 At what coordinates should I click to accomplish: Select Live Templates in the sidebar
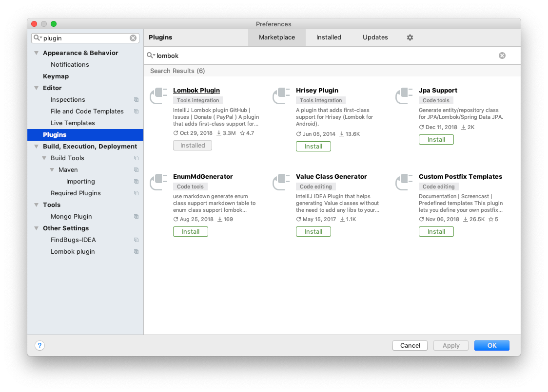pos(73,123)
